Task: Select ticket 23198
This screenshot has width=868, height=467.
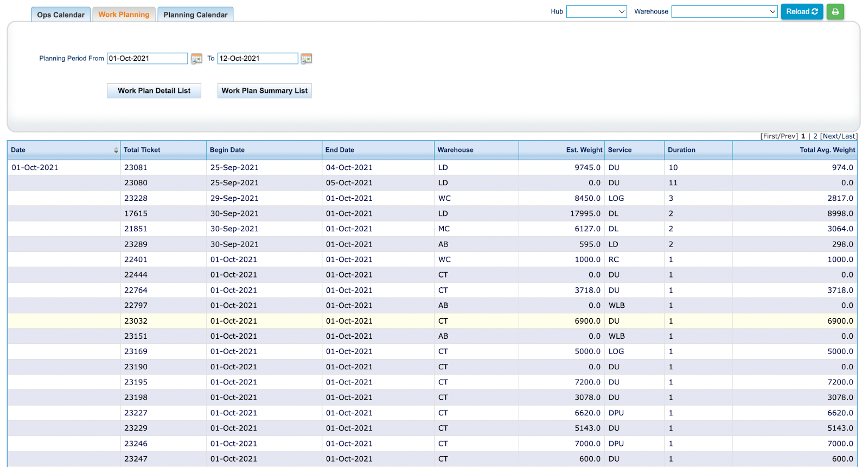Action: 136,397
